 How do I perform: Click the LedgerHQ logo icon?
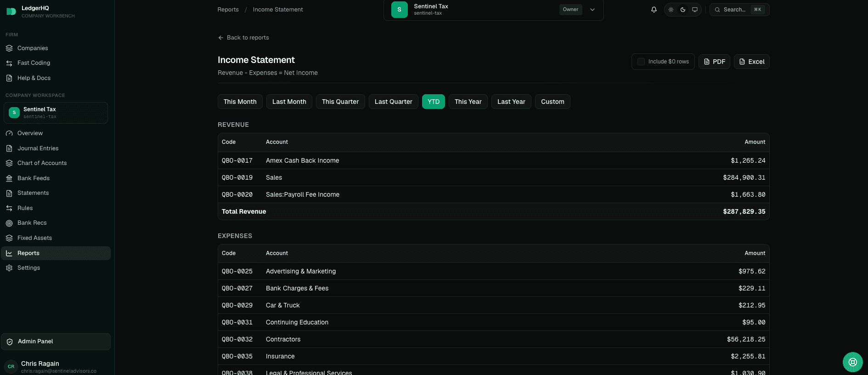11,11
